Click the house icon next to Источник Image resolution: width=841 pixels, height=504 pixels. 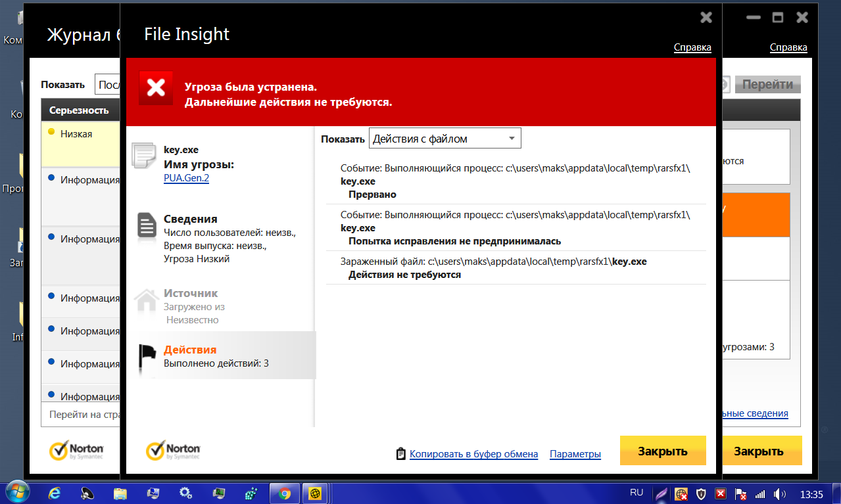coord(146,300)
